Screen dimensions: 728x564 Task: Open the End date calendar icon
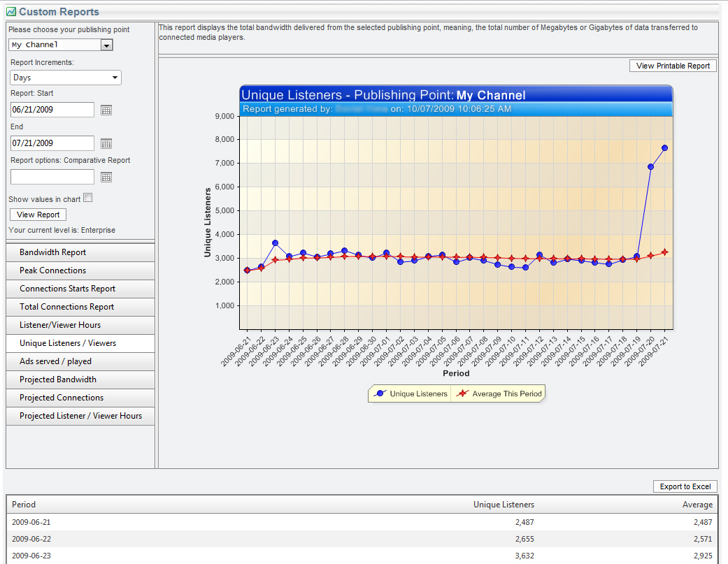(106, 144)
